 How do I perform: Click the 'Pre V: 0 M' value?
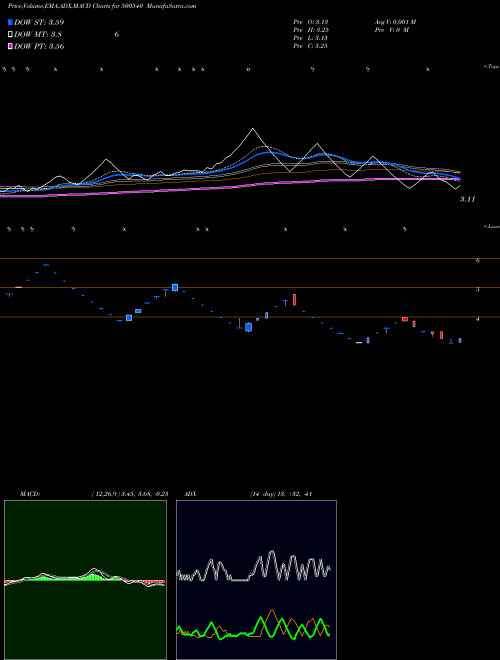392,30
